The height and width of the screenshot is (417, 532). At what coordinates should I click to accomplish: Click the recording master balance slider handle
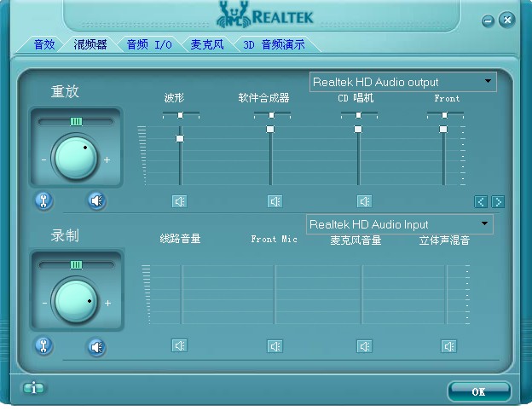76,264
